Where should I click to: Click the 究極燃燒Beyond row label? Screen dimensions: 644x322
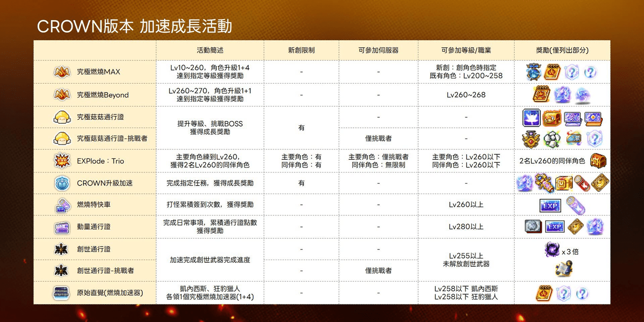point(103,95)
